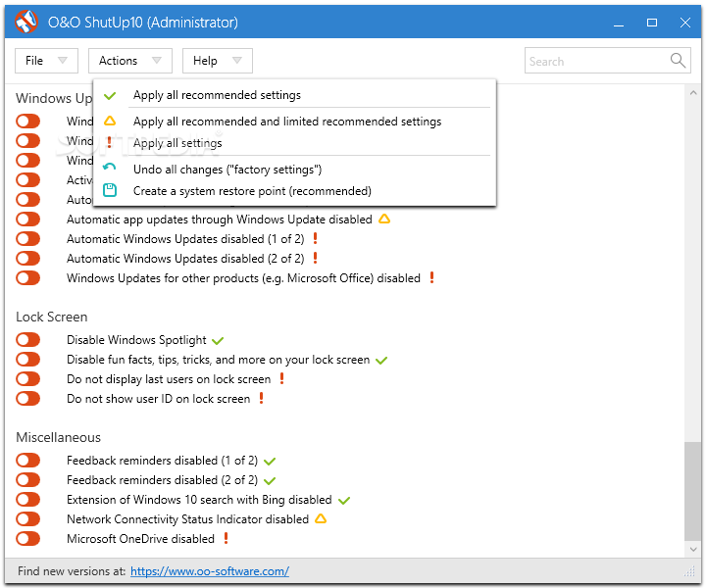Toggle Feedback reminders disabled (2 of 2) switch
The width and height of the screenshot is (706, 588).
point(27,480)
